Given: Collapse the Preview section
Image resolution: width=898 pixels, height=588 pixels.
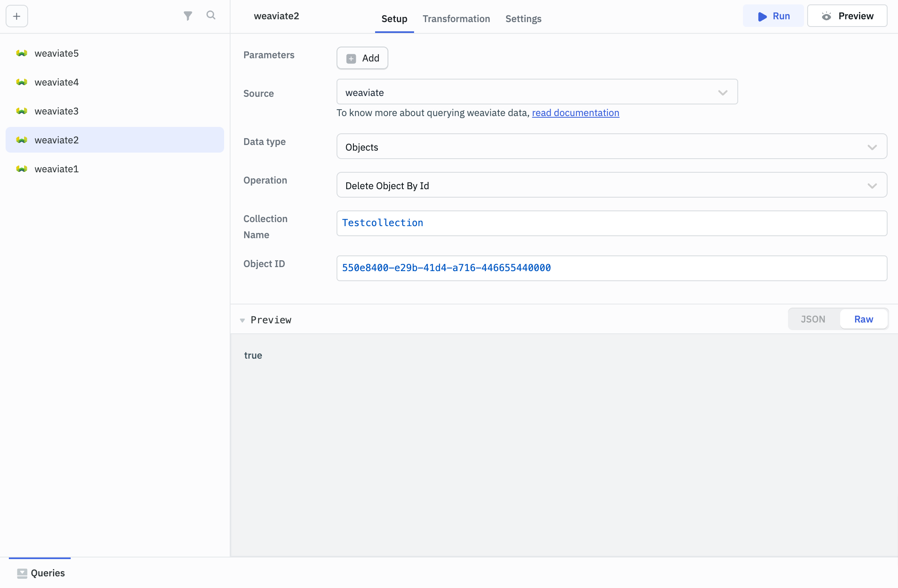Looking at the screenshot, I should click(243, 320).
